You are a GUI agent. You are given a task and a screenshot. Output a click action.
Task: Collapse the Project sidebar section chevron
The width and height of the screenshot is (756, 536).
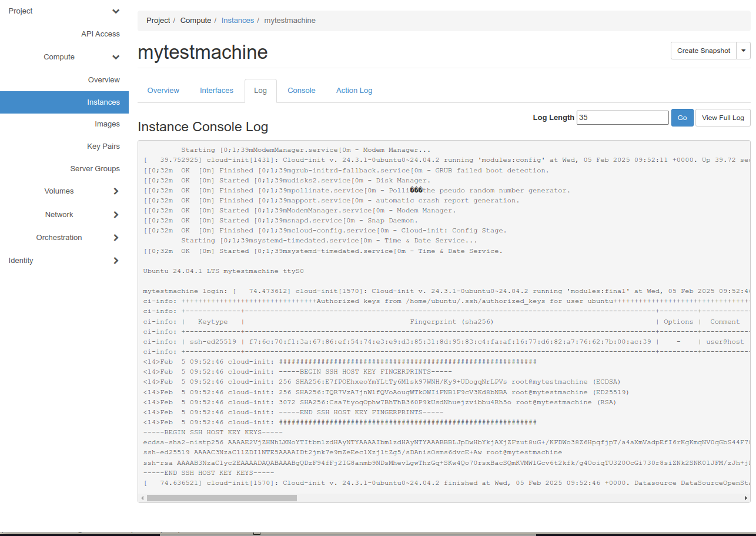[x=116, y=11]
